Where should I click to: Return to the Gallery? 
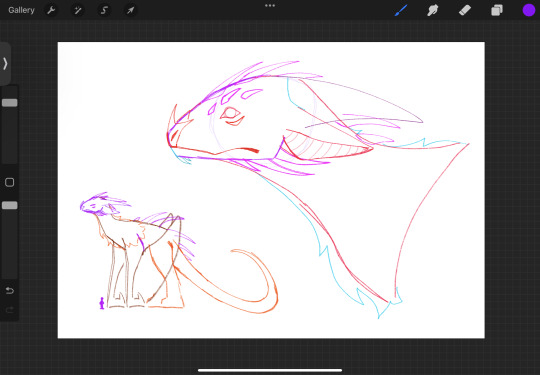[x=21, y=10]
